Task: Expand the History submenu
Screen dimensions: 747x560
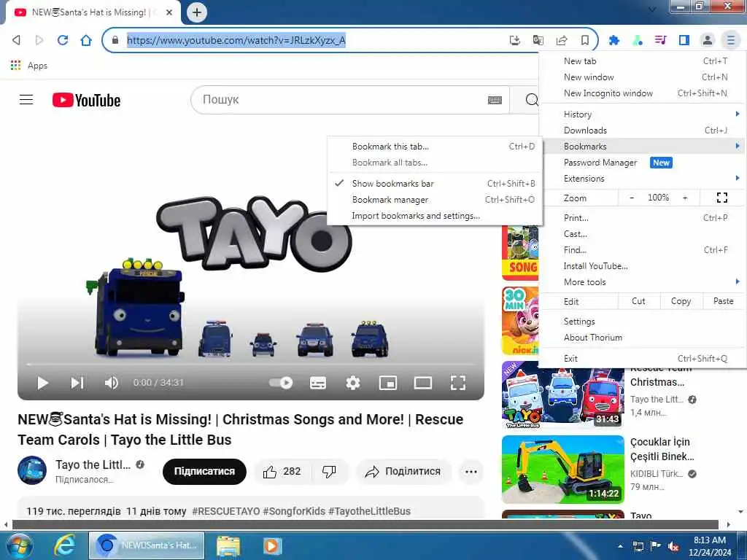Action: coord(643,114)
